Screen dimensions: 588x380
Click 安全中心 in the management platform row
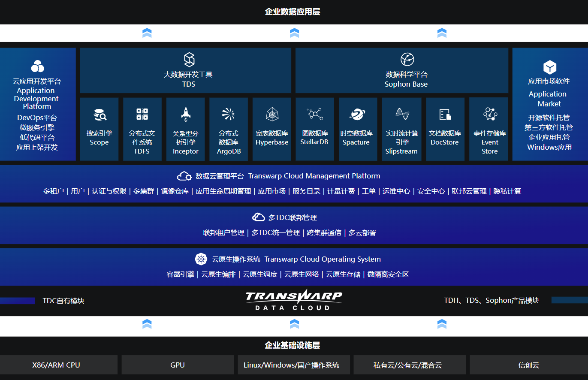431,191
